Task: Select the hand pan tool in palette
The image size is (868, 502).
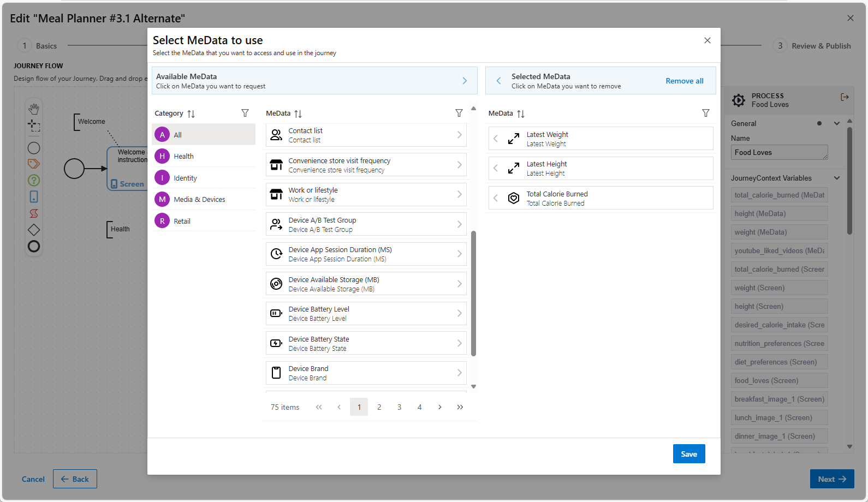Action: coord(34,109)
